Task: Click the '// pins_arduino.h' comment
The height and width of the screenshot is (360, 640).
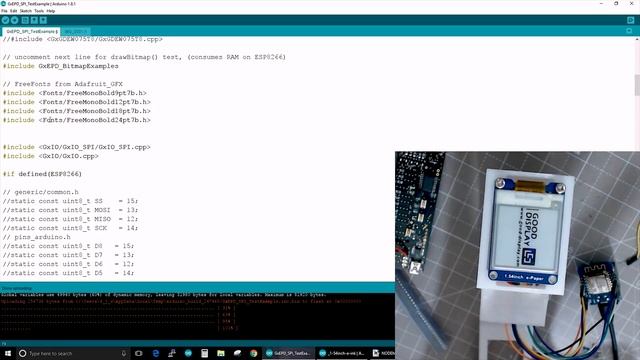Action: [x=37, y=237]
